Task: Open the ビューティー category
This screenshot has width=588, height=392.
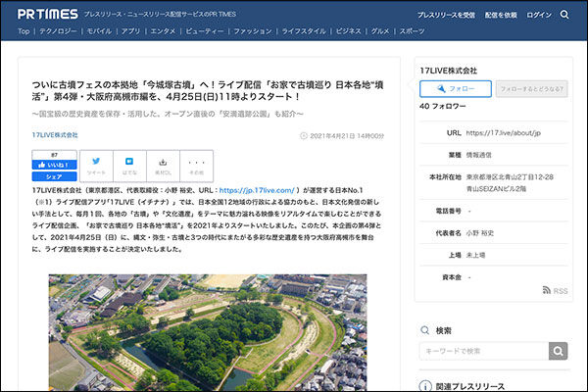Action: (x=205, y=31)
